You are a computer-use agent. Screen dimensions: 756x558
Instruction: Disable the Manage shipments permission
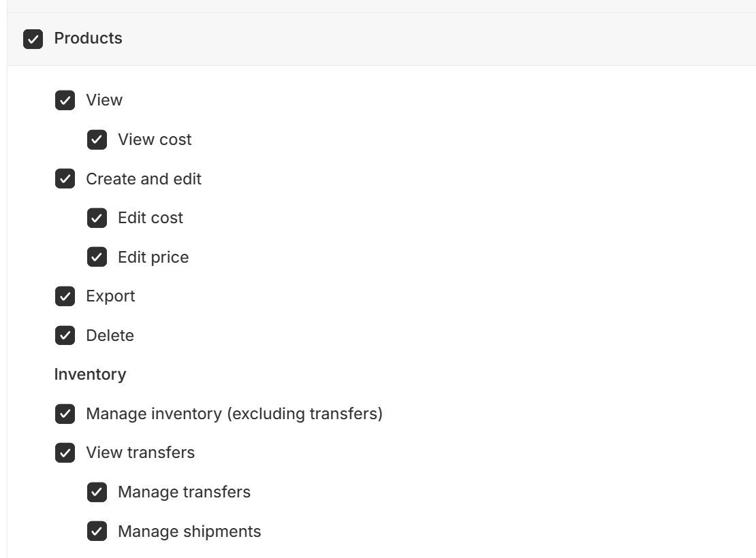click(x=97, y=531)
